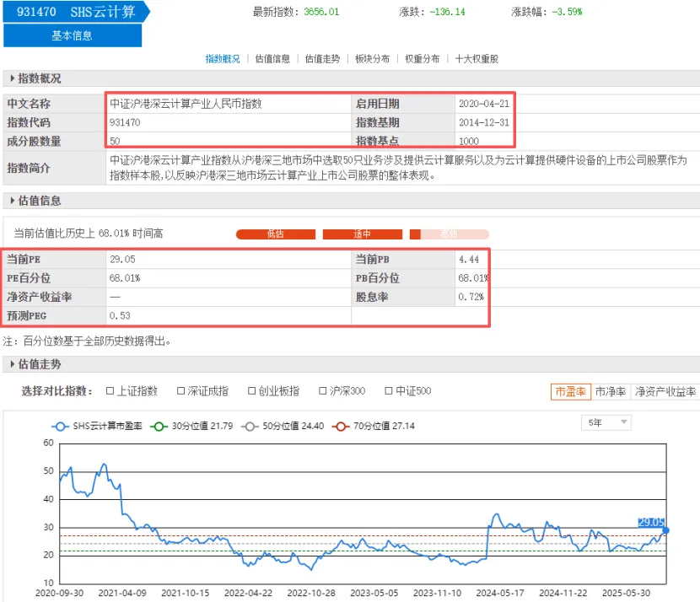Screen dimensions: 700x602
Task: Click the 29.05 endpoint marker on chart
Action: coord(665,530)
